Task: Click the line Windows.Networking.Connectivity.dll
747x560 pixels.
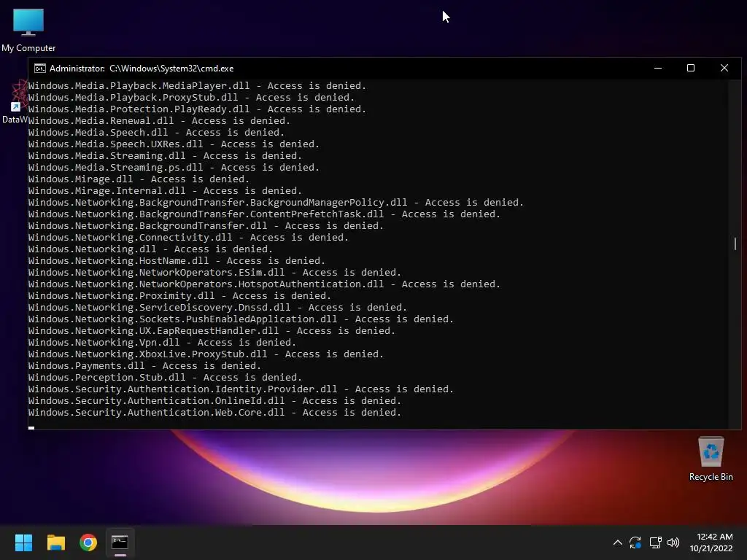Action: (188, 238)
